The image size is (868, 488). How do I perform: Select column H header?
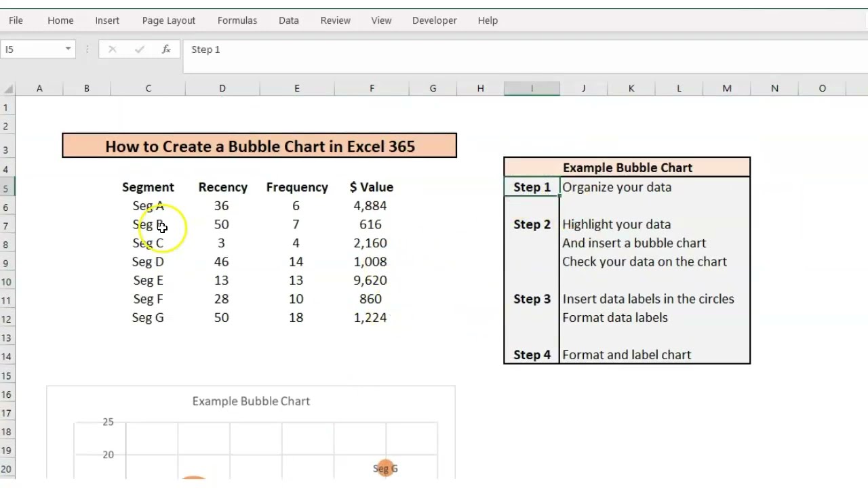click(480, 88)
